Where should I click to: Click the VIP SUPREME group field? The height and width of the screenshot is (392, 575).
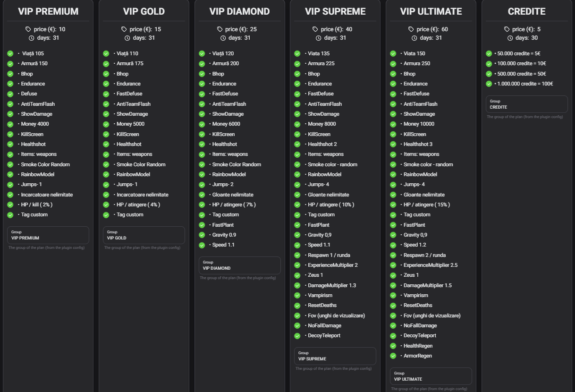point(335,356)
